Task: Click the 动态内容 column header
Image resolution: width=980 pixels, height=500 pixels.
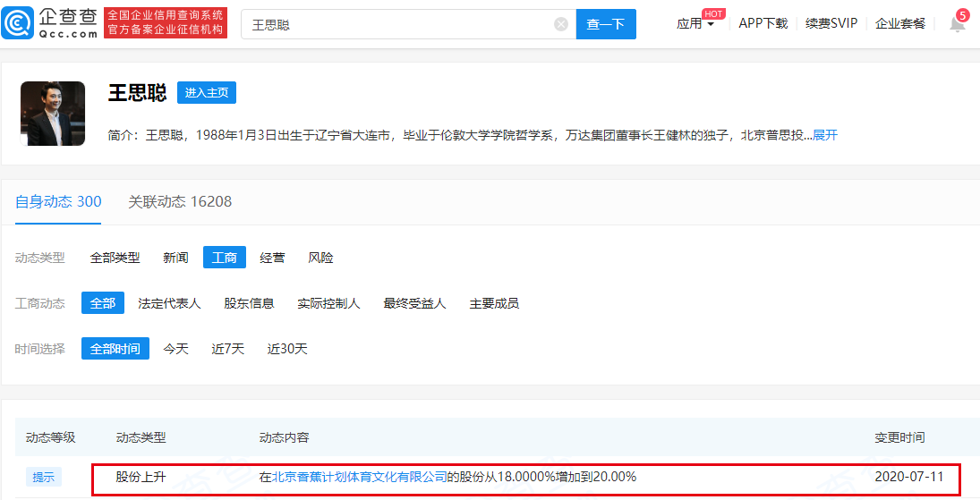Action: 285,437
